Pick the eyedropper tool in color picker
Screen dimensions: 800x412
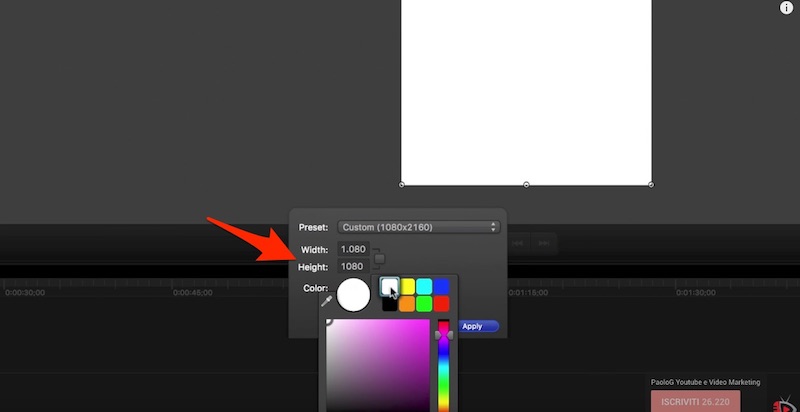(x=327, y=301)
